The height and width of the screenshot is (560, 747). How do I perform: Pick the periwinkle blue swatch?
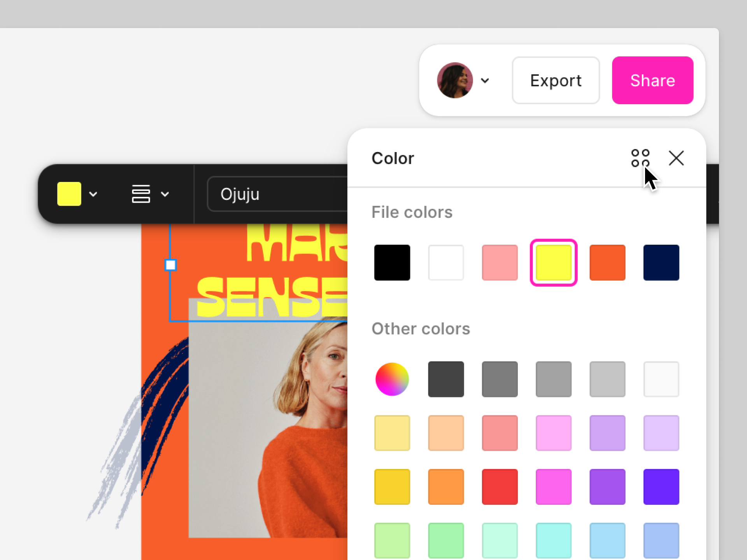[661, 541]
